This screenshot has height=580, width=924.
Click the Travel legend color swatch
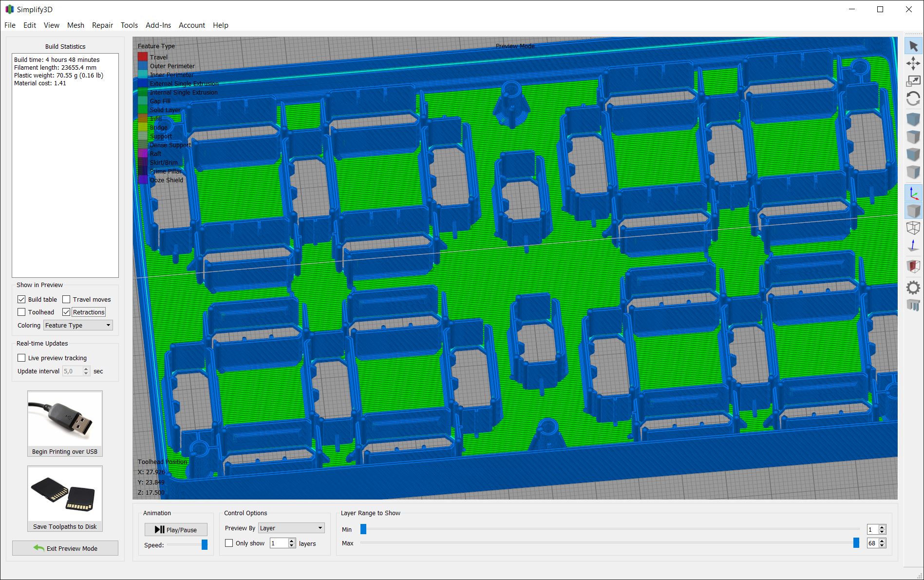[x=143, y=57]
